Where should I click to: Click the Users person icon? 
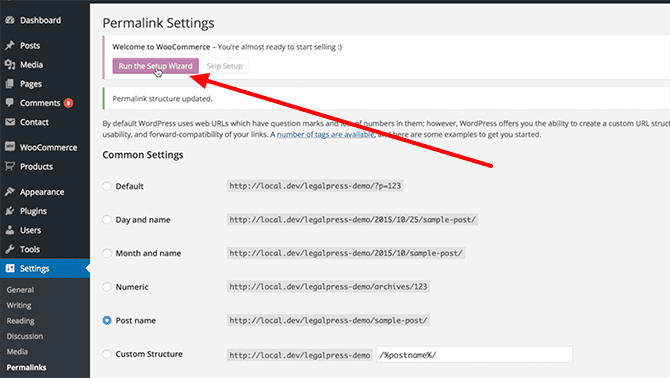[x=10, y=230]
